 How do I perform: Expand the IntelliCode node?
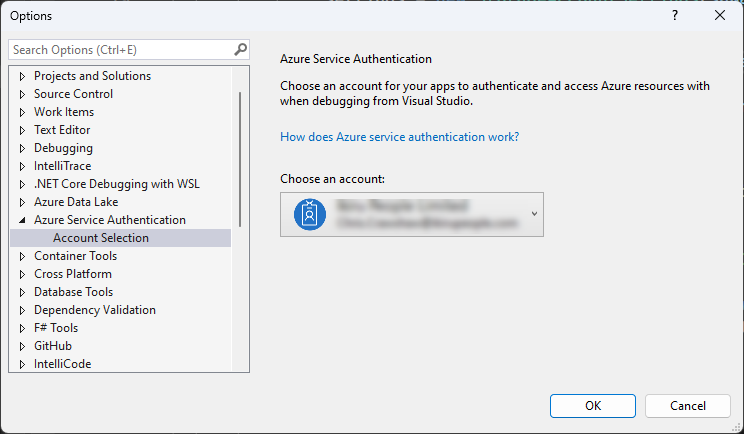[x=22, y=364]
